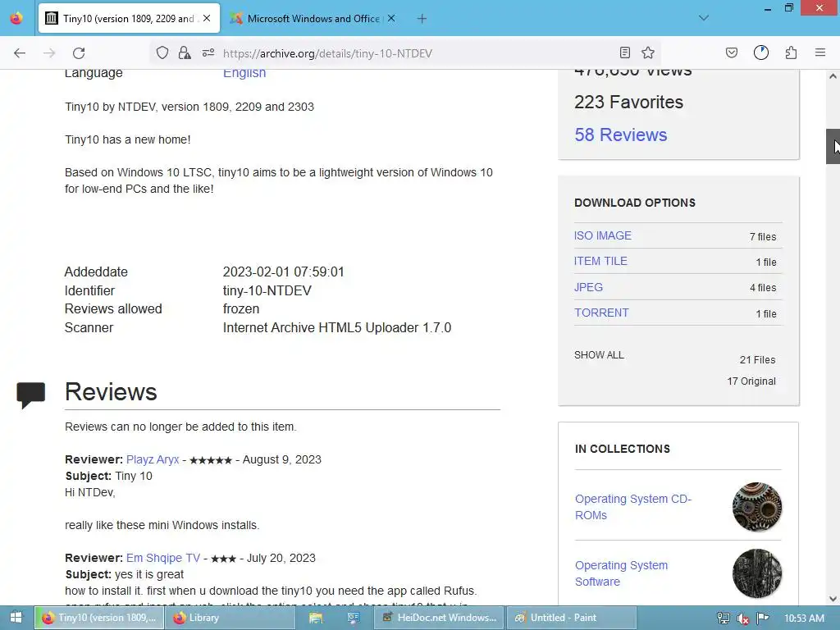Download the TORRENT file
The image size is (840, 630).
point(601,313)
